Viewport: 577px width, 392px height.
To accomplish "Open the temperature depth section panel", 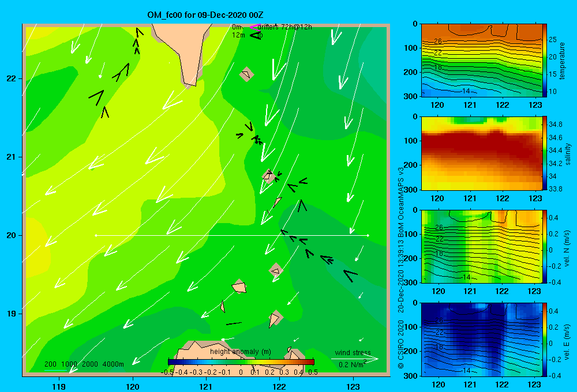I will click(481, 61).
